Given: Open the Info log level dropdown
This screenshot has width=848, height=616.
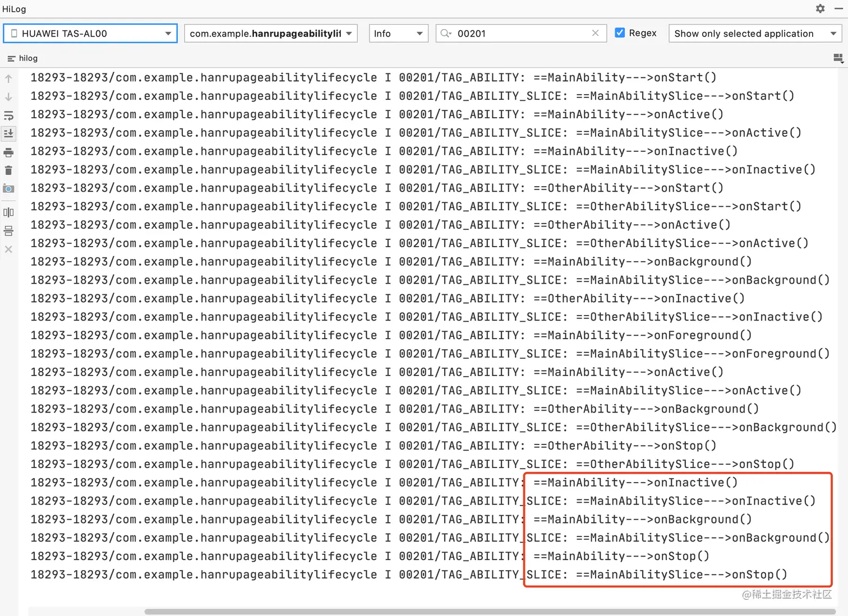Looking at the screenshot, I should click(x=398, y=33).
